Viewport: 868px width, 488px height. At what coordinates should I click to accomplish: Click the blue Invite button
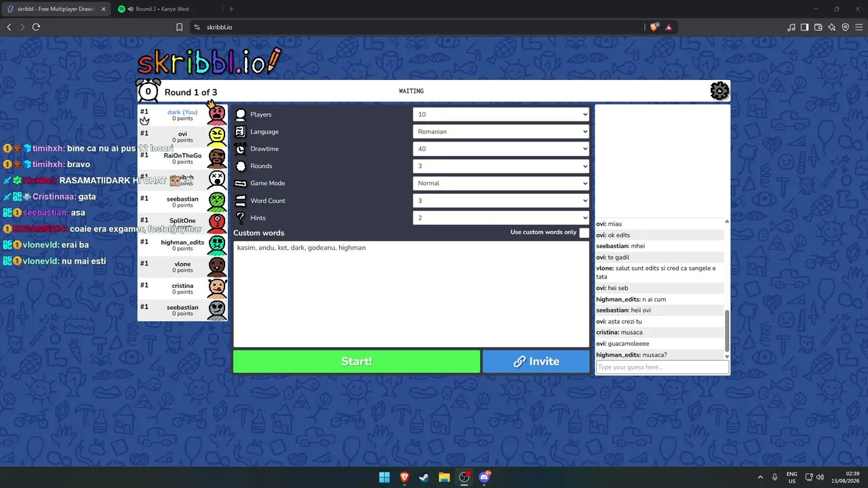tap(536, 361)
